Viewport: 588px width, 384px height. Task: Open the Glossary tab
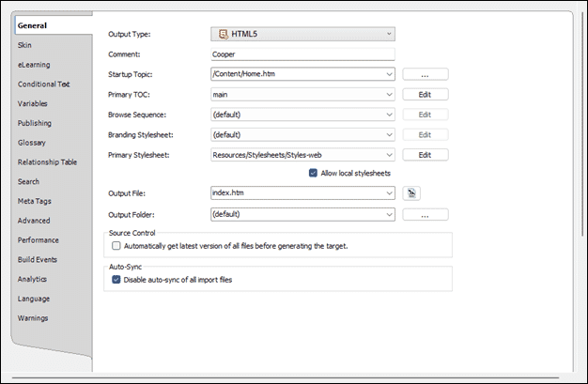(x=32, y=143)
